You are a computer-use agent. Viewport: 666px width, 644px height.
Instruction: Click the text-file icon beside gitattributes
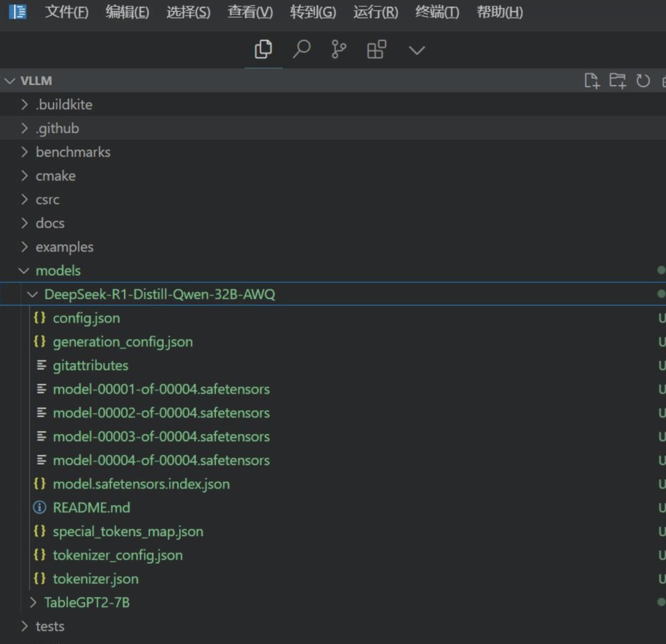[41, 365]
